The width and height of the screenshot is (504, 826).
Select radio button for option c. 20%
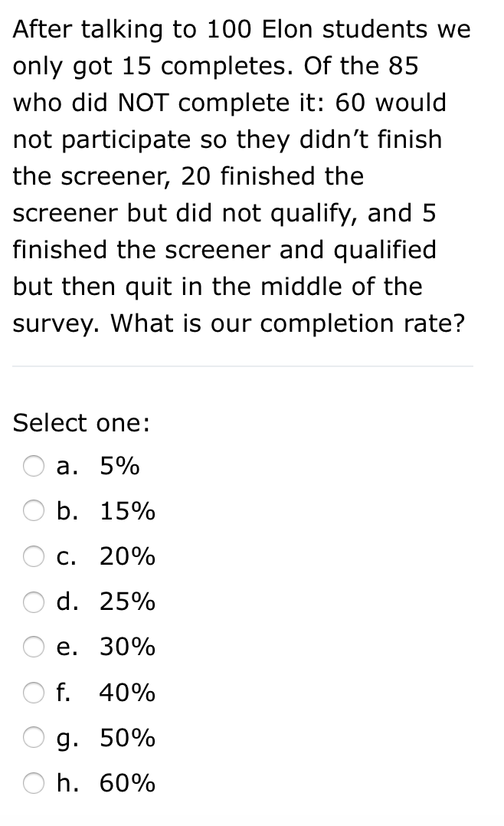tap(33, 556)
